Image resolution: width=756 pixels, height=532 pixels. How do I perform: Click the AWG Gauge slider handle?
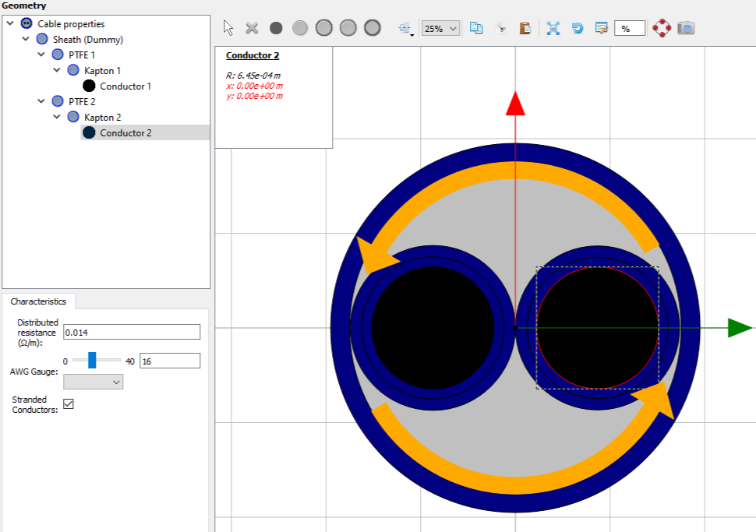92,360
